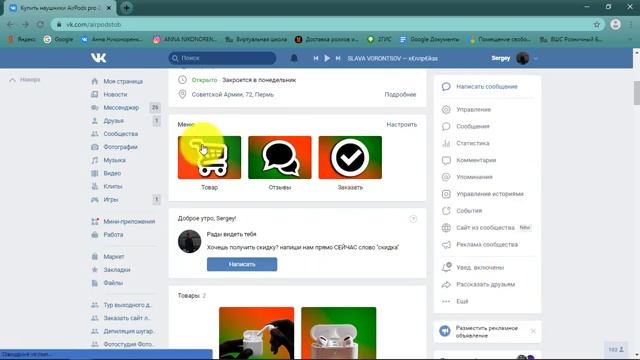Skip to previous track in header player
The width and height of the screenshot is (640, 360).
[x=316, y=58]
